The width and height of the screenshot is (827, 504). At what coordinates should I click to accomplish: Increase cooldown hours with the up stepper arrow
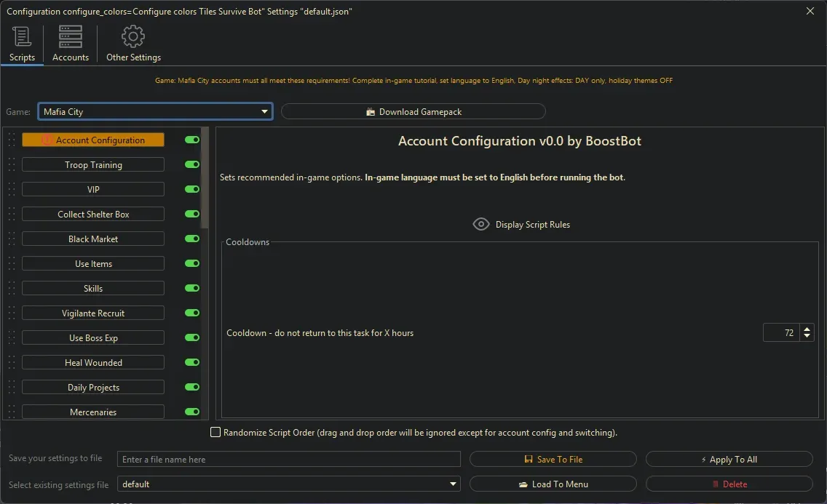point(807,329)
